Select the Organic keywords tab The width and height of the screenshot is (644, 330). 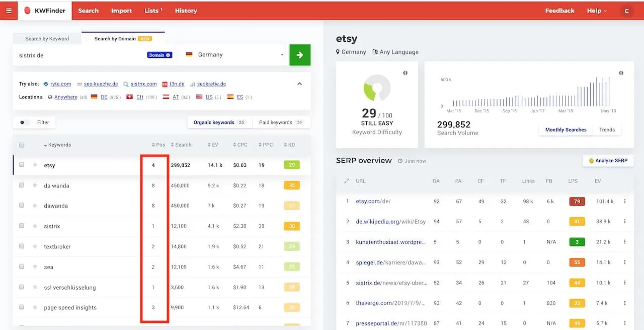pyautogui.click(x=219, y=122)
